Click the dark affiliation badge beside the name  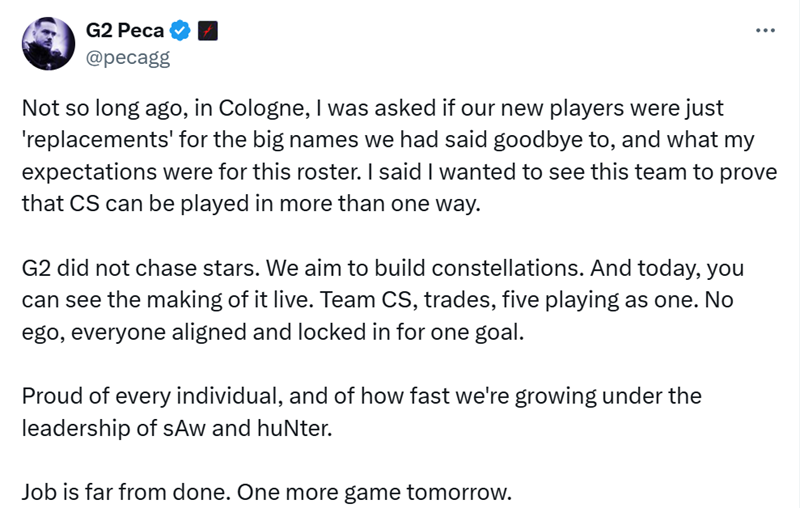(x=208, y=31)
